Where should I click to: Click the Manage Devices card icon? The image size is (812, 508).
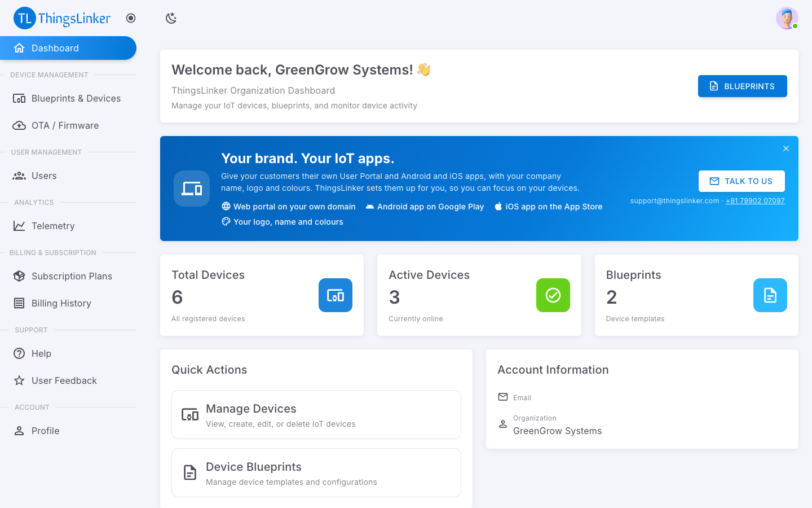point(190,415)
